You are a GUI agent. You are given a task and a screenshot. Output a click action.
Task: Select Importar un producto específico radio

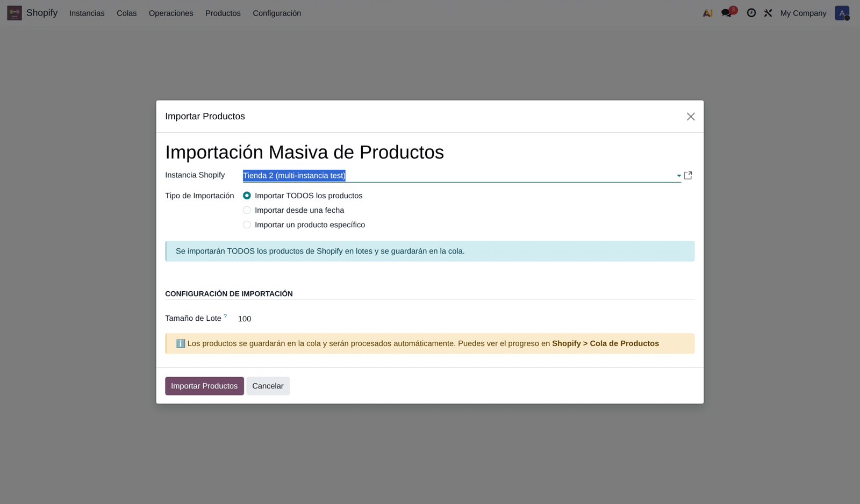point(247,225)
